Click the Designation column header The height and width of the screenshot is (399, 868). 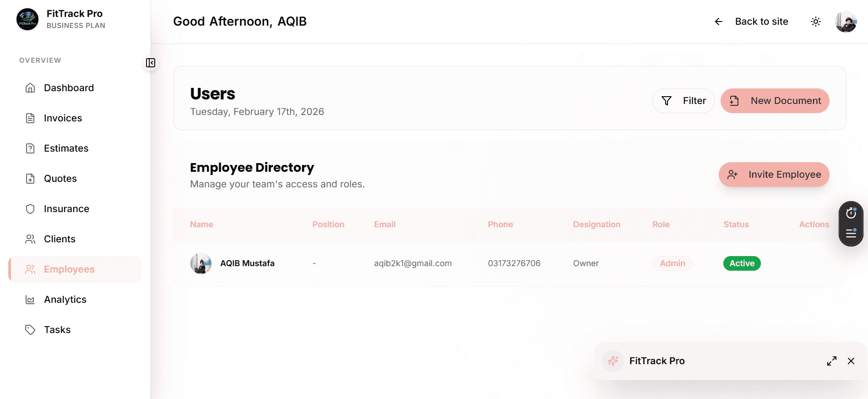(x=597, y=224)
